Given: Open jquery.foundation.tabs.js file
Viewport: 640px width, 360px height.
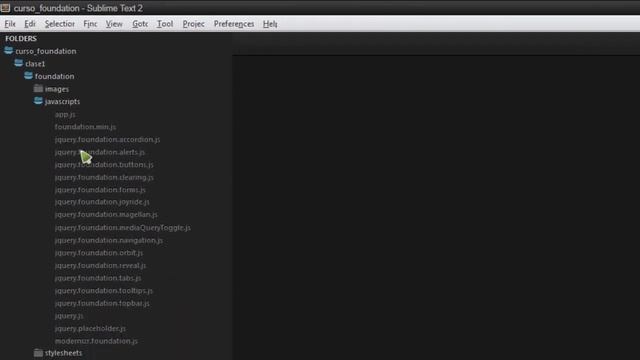Looking at the screenshot, I should tap(98, 278).
